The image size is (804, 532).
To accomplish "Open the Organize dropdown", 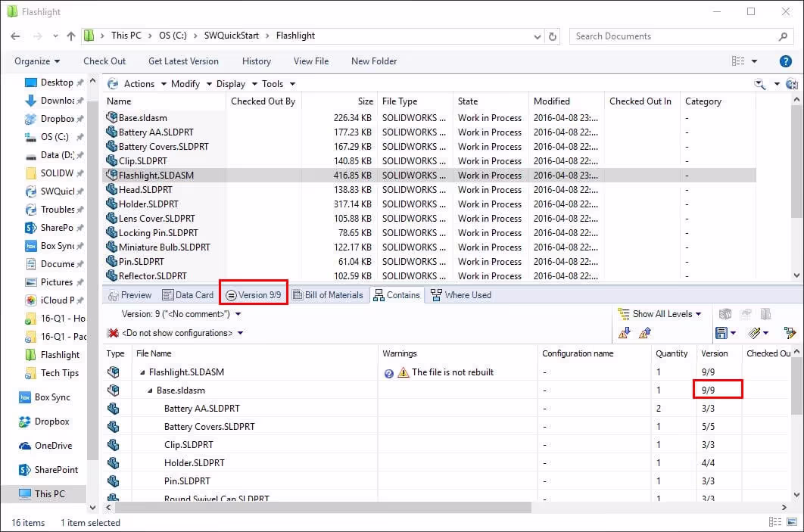I will pyautogui.click(x=37, y=61).
